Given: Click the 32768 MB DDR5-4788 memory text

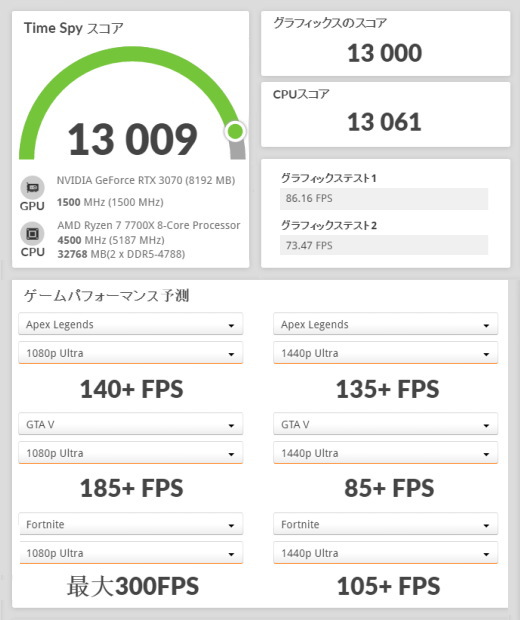Looking at the screenshot, I should pyautogui.click(x=121, y=254).
